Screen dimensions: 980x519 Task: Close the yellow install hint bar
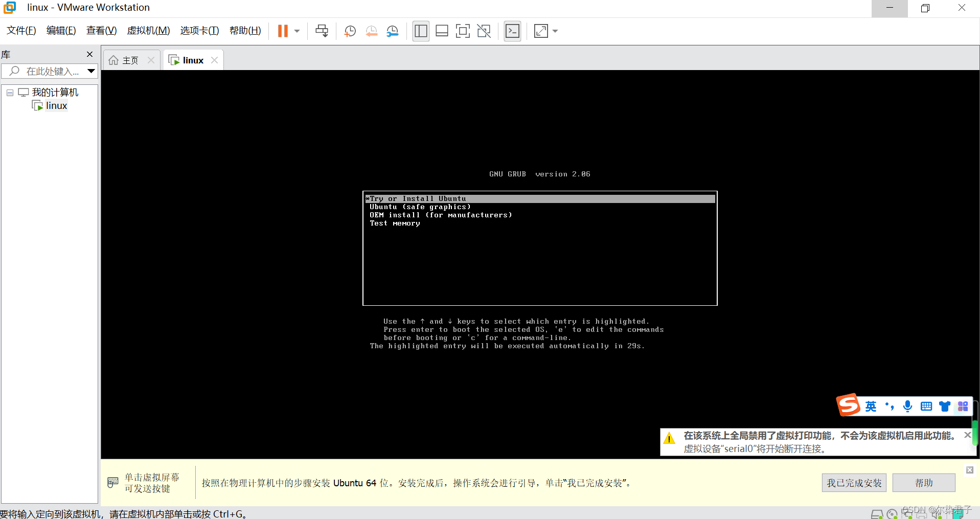click(969, 470)
